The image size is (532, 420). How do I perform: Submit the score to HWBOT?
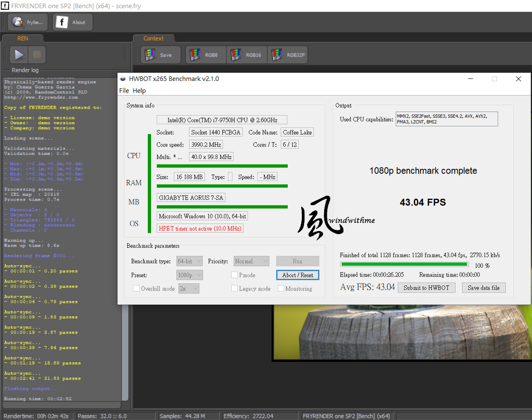click(x=426, y=288)
